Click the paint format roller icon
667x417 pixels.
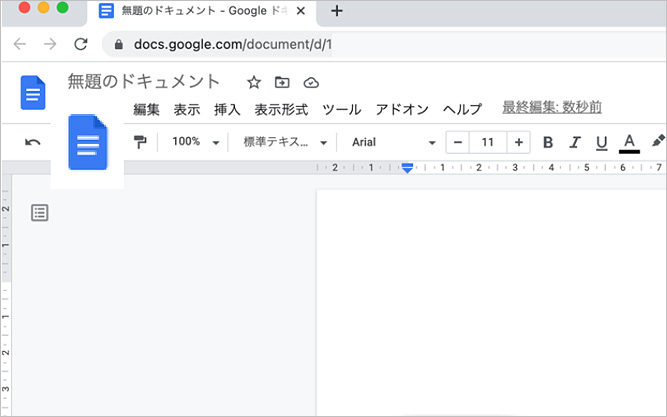[x=140, y=142]
